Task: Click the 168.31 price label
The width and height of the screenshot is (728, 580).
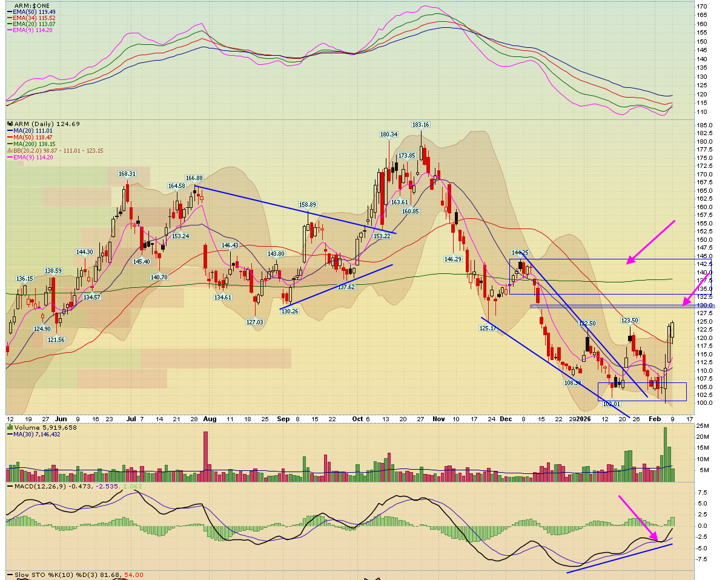Action: [x=127, y=173]
